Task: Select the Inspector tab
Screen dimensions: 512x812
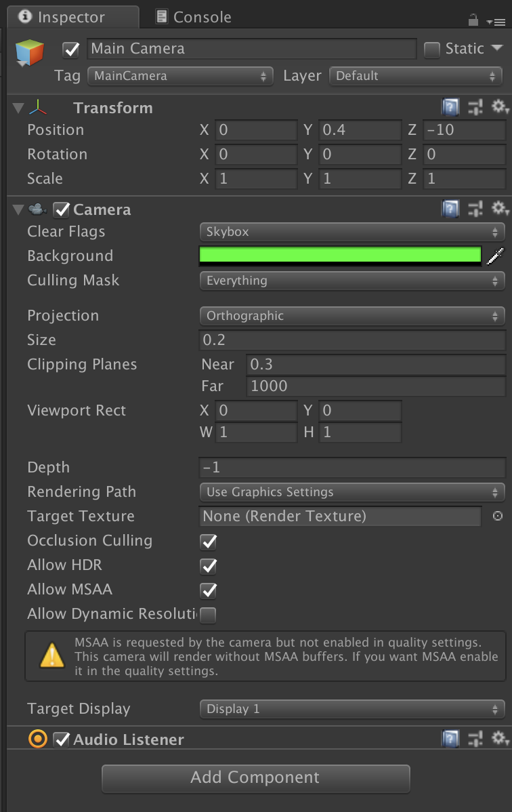Action: pos(72,17)
